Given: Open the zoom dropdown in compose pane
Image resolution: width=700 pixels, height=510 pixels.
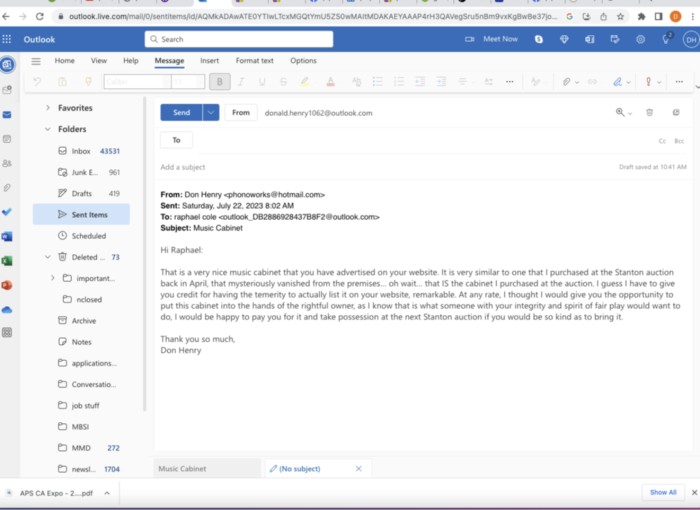Looking at the screenshot, I should (x=624, y=113).
